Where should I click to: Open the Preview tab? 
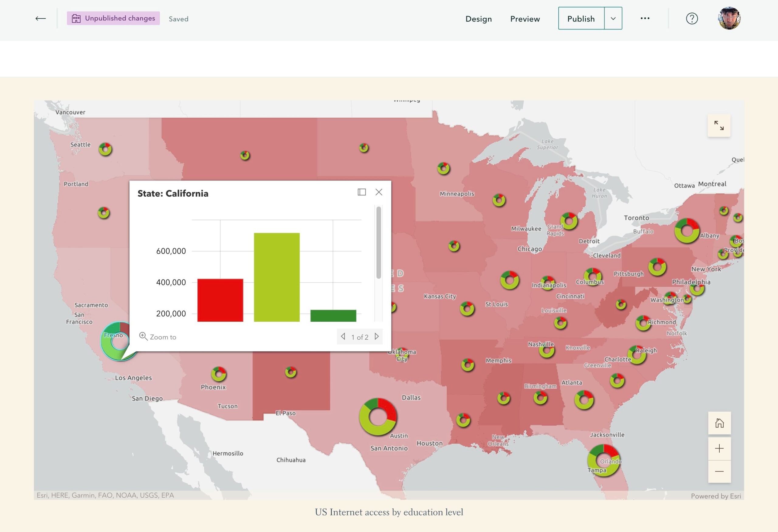click(x=525, y=19)
